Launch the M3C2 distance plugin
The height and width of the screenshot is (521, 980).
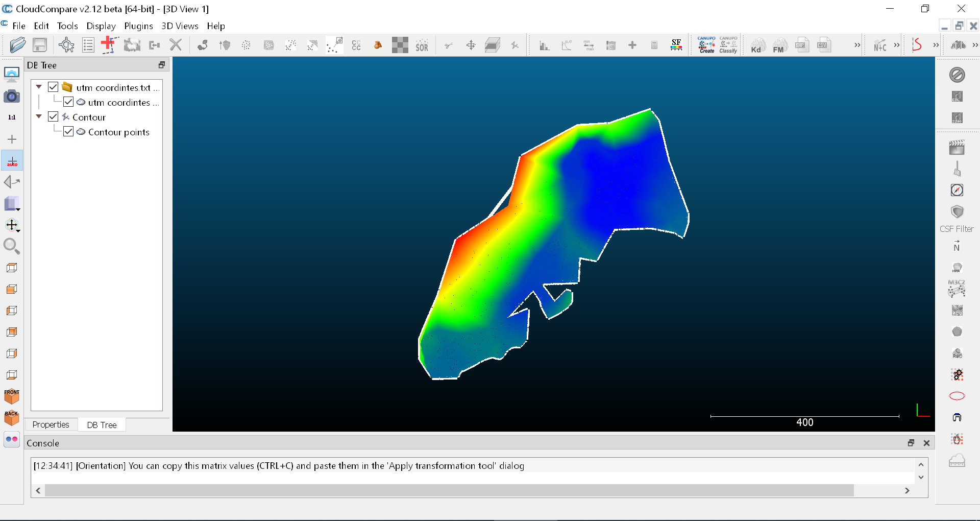coord(957,289)
